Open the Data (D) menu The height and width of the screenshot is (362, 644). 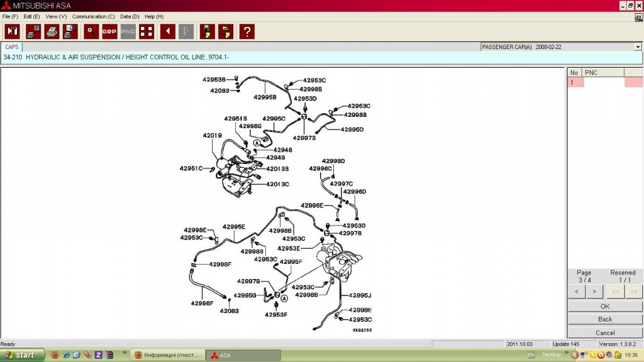coord(130,16)
